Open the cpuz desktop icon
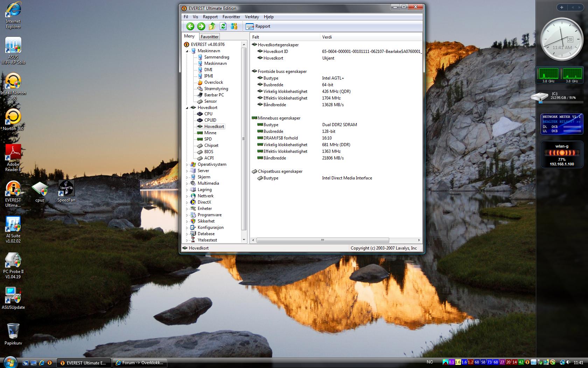Viewport: 588px width, 368px height. click(x=40, y=192)
